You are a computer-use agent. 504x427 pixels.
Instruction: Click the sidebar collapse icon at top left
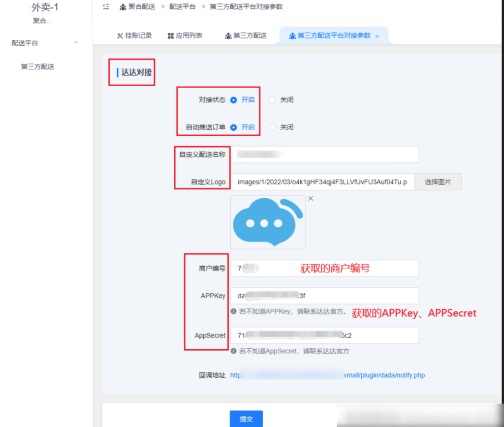[105, 6]
